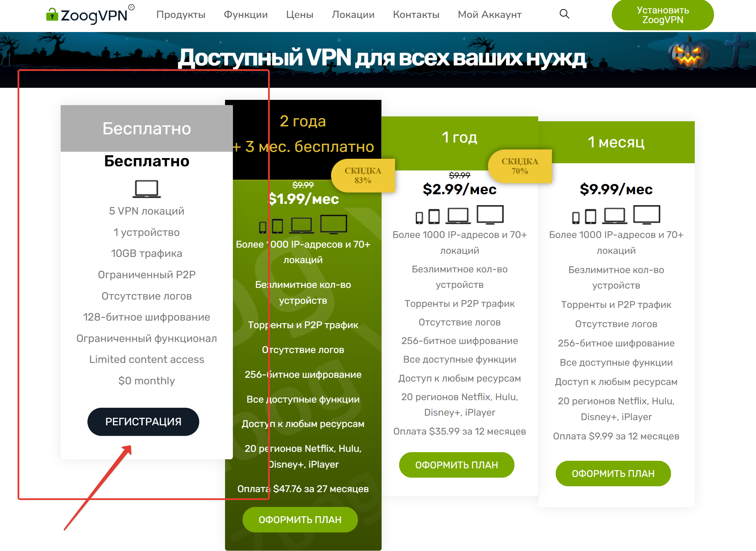
Task: Click the laptop icon in Free plan
Action: click(147, 189)
